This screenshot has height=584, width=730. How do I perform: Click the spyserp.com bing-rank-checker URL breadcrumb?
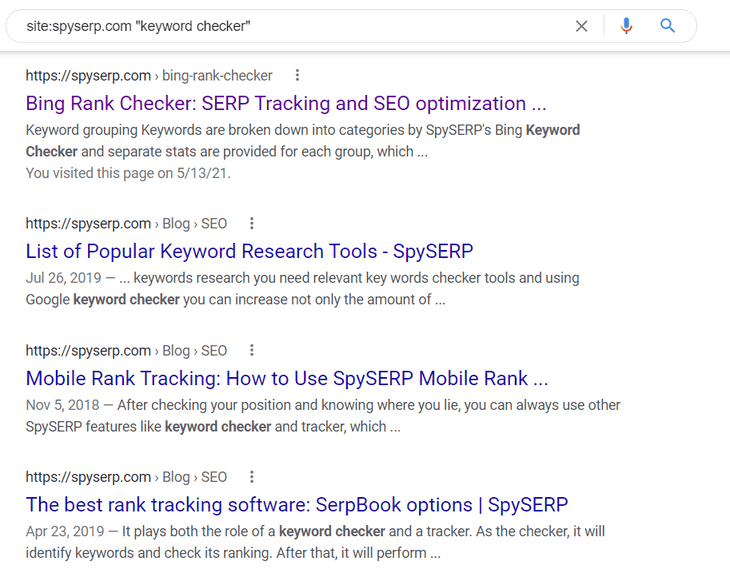(149, 75)
